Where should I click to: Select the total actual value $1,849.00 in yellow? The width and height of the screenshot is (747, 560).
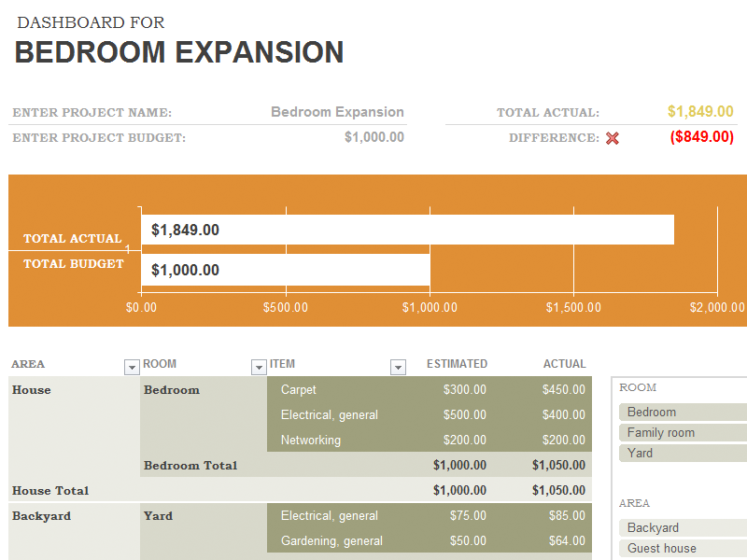tap(700, 111)
